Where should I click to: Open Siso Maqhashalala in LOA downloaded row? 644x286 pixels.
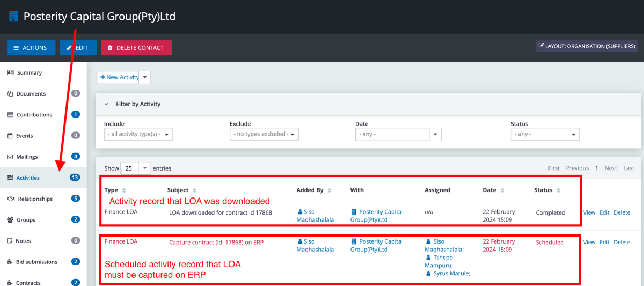pyautogui.click(x=316, y=216)
